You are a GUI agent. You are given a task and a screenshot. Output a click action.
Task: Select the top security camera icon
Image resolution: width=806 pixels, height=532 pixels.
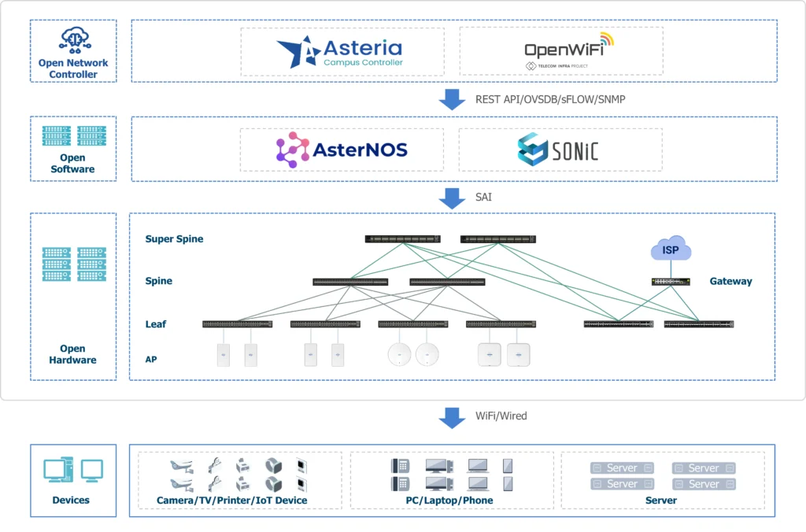point(182,466)
